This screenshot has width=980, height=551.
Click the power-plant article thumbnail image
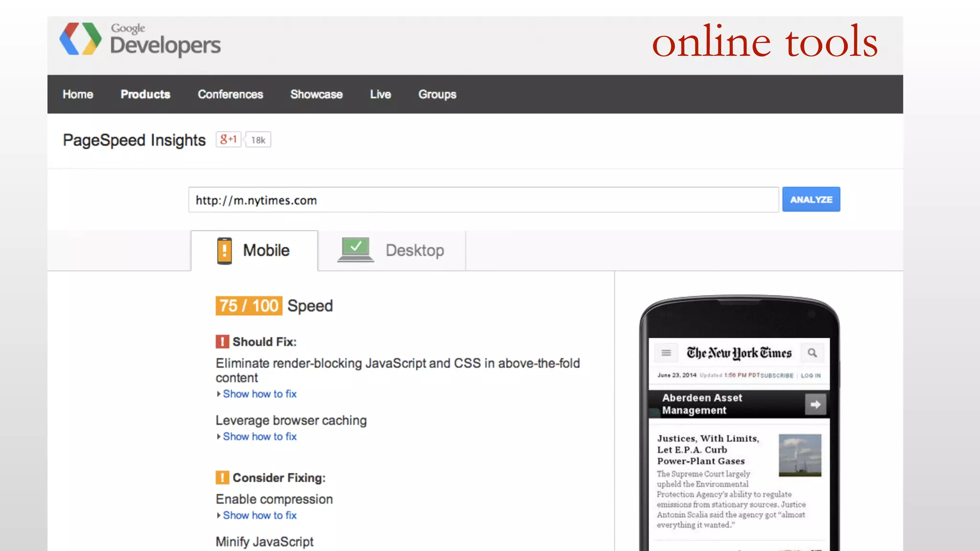pos(800,455)
